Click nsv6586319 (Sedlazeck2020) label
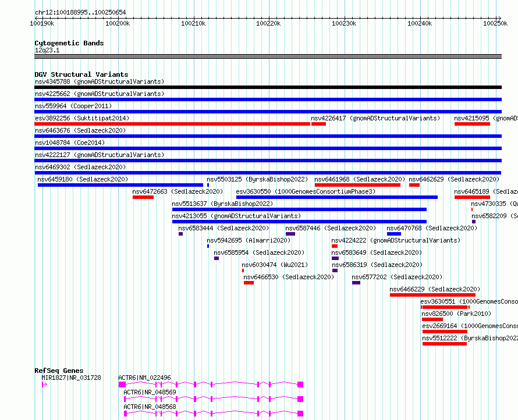Screen dimensions: 518x420 click(377, 265)
